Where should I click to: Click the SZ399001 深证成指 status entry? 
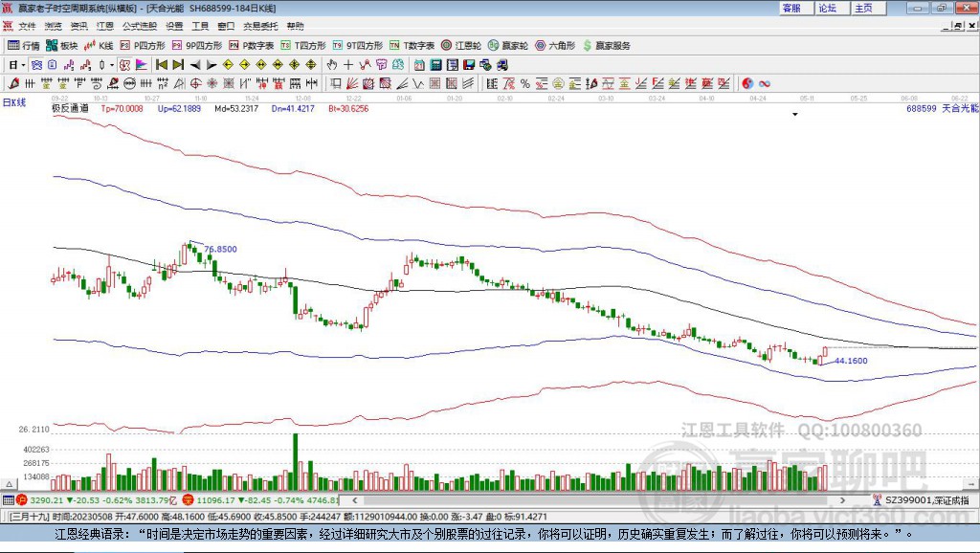tap(923, 499)
